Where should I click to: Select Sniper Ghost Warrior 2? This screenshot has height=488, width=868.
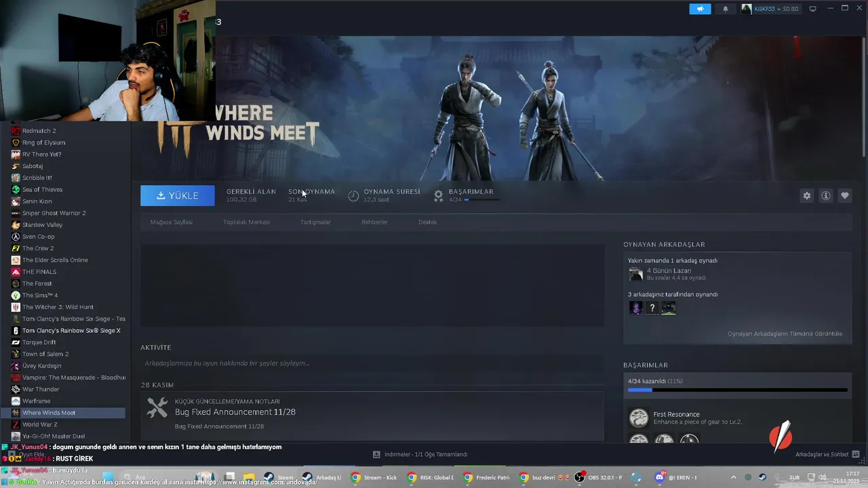click(54, 213)
